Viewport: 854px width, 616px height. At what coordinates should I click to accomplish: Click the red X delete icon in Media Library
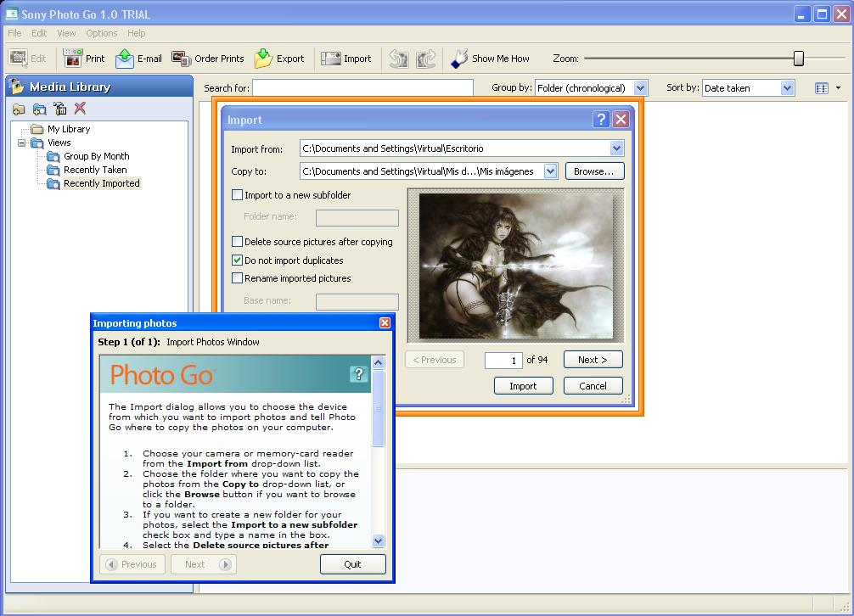click(x=80, y=108)
